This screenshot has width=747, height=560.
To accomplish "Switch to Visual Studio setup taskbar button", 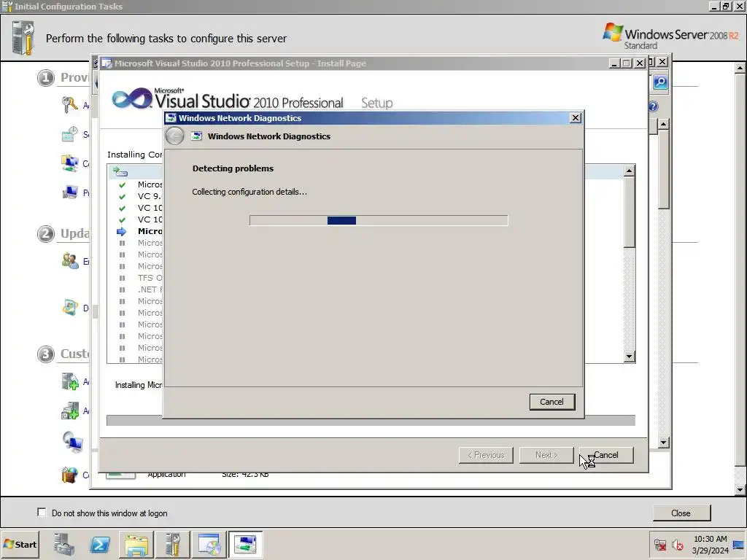I will pyautogui.click(x=209, y=544).
